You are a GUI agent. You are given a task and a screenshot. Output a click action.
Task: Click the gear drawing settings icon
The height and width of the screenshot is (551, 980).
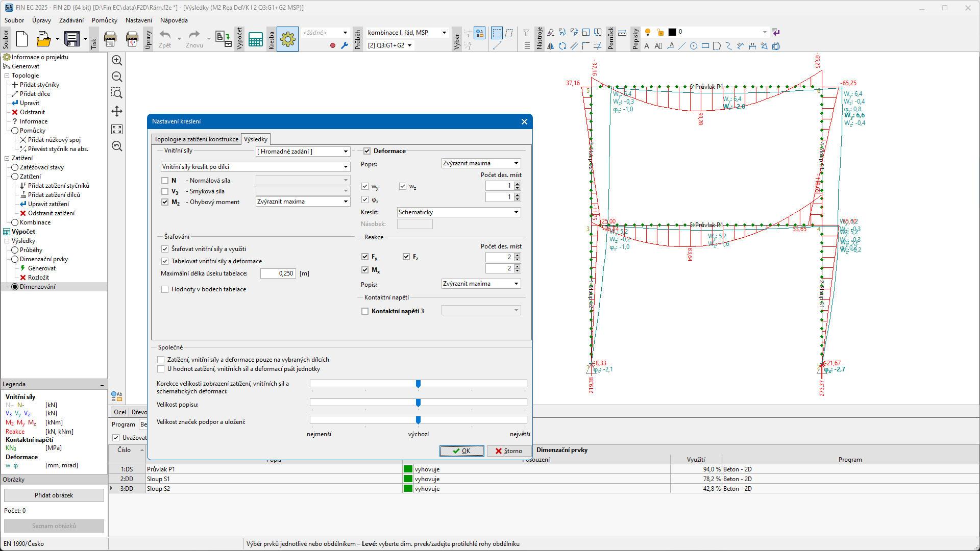[x=287, y=39]
